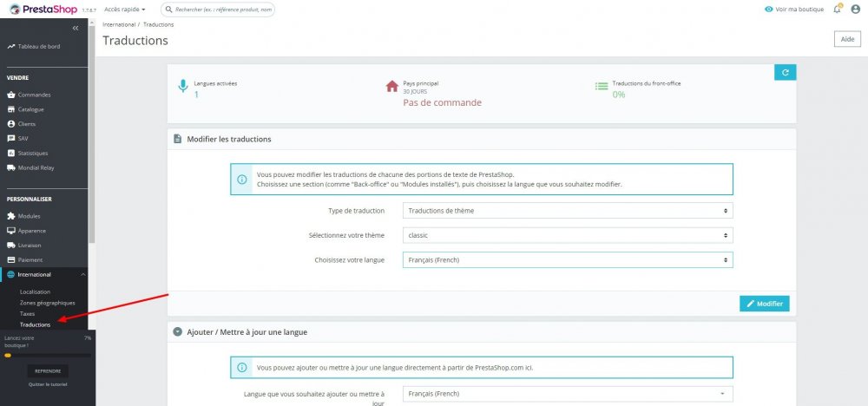Open Commandes menu item

pyautogui.click(x=35, y=95)
